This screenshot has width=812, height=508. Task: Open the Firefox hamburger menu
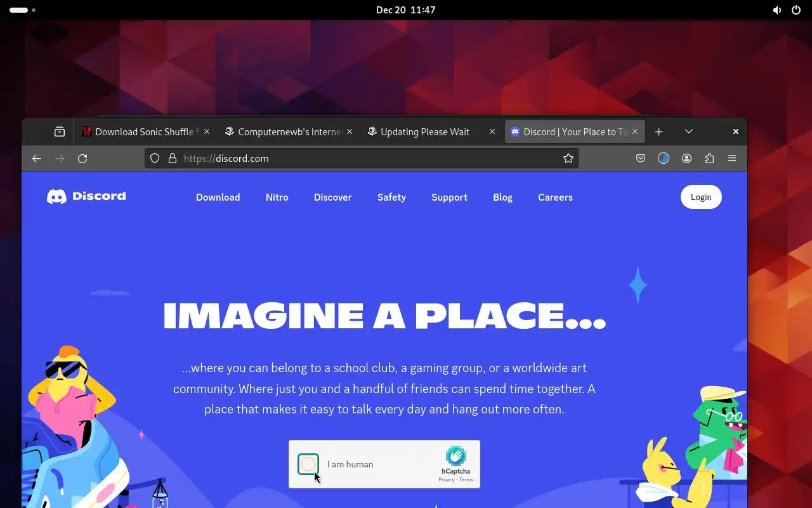coord(732,158)
